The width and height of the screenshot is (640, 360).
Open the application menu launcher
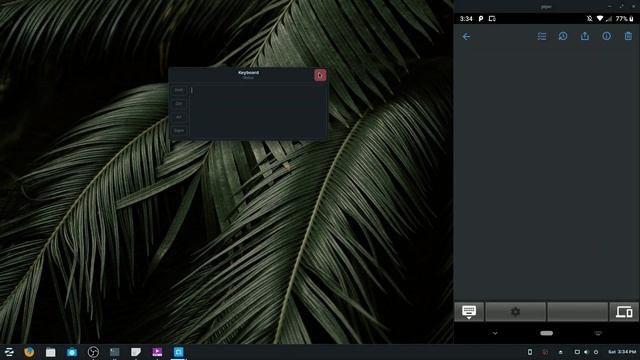[9, 352]
